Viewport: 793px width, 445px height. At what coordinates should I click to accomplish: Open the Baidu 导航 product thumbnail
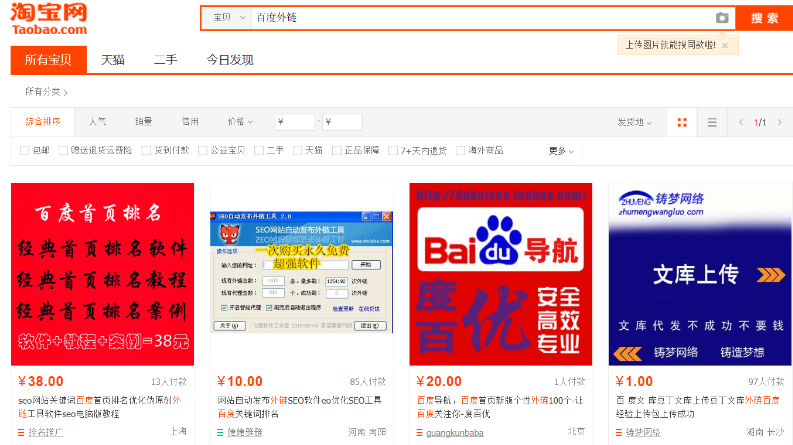pyautogui.click(x=501, y=274)
